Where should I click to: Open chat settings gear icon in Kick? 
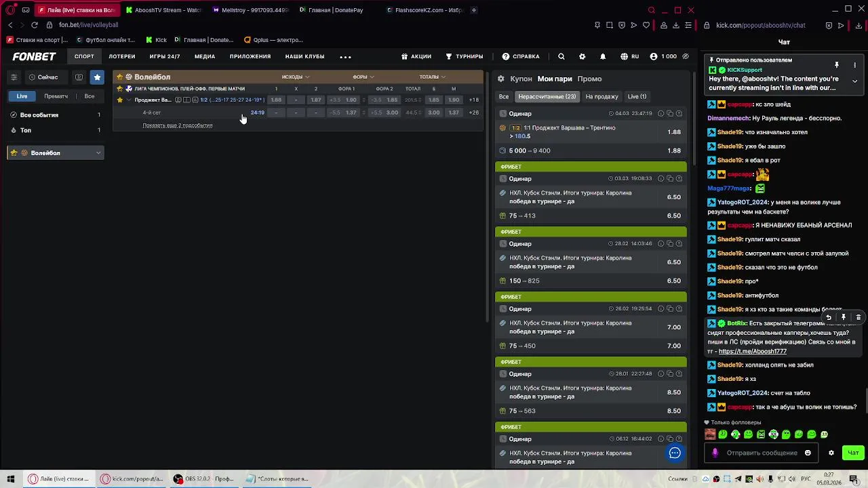[831, 453]
